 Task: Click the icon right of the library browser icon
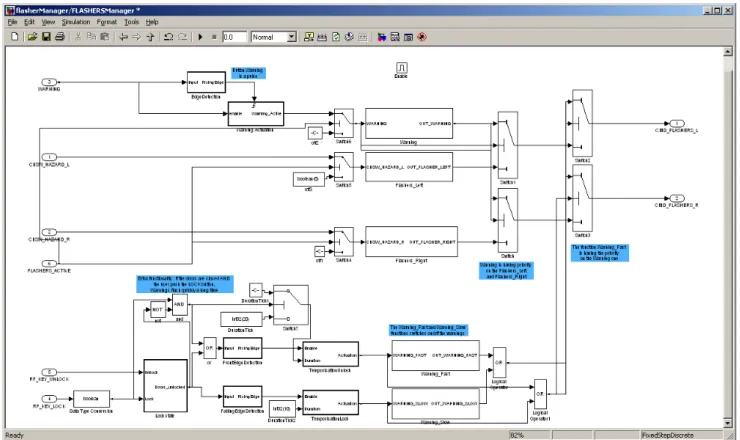coord(395,37)
